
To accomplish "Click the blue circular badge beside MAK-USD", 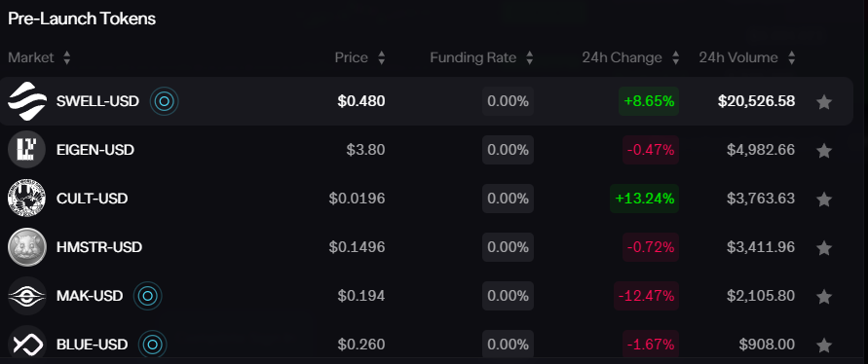I will point(148,296).
